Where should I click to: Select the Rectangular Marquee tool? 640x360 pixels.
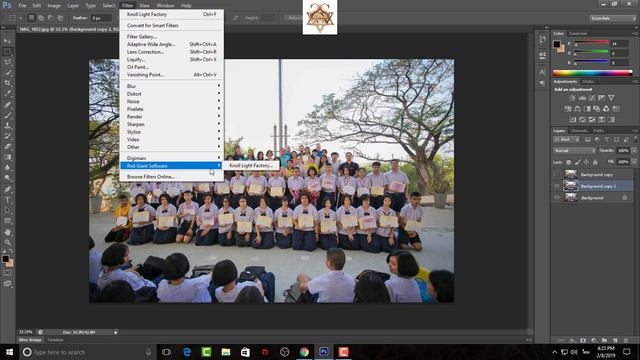[7, 51]
